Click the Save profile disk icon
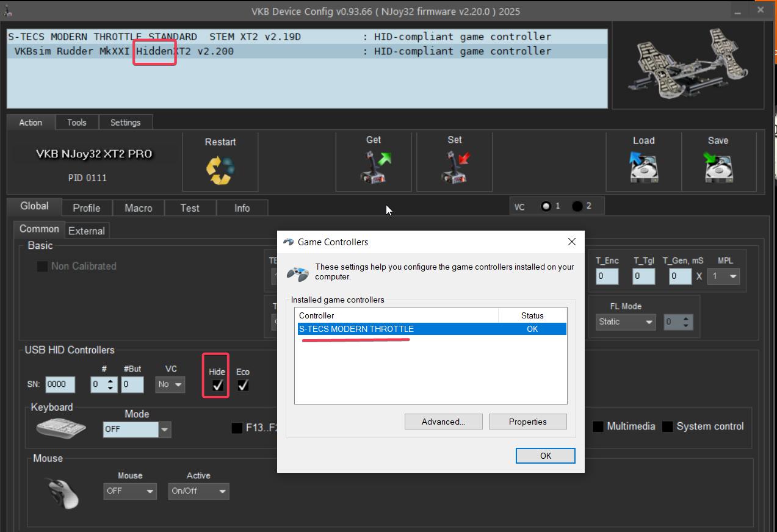The width and height of the screenshot is (777, 532). (718, 167)
